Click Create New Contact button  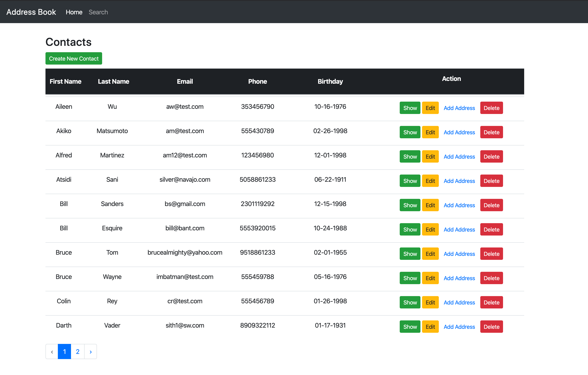74,59
